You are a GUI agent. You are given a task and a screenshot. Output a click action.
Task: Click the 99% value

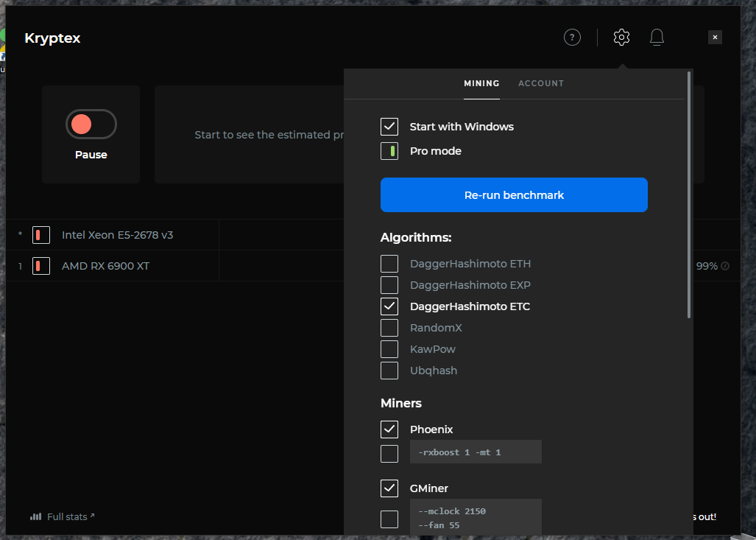pyautogui.click(x=707, y=266)
